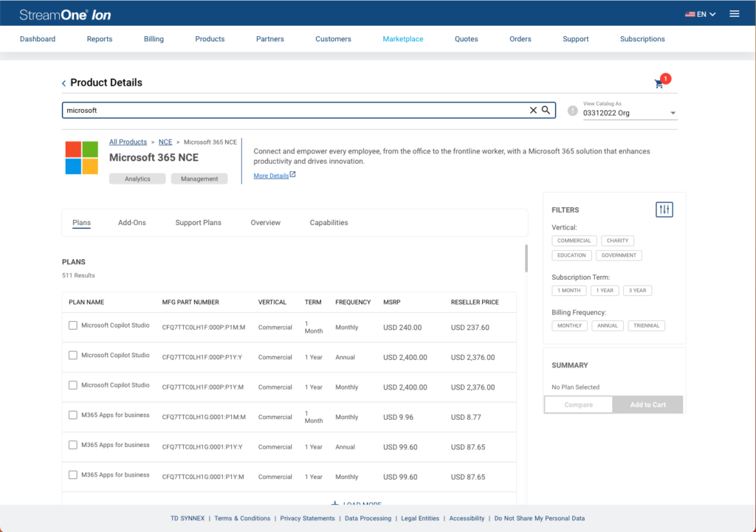Switch to the Overview tab
This screenshot has height=532, width=756.
(x=265, y=223)
